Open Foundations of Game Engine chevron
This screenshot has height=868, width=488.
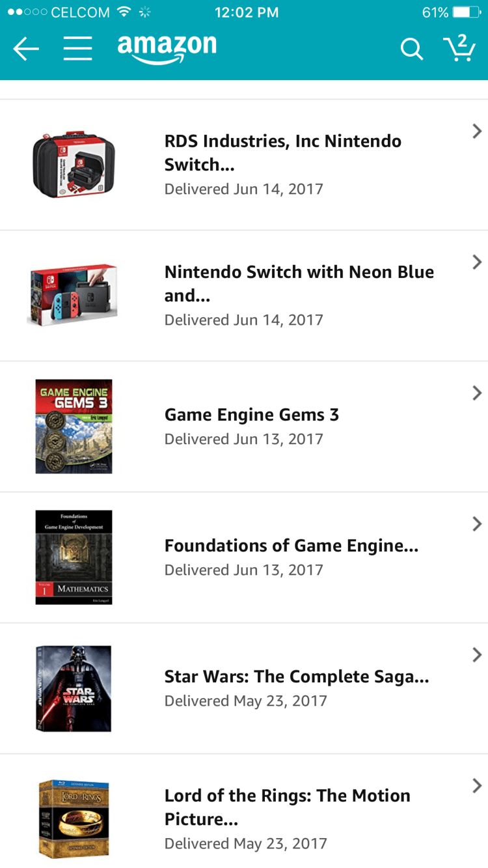click(477, 524)
